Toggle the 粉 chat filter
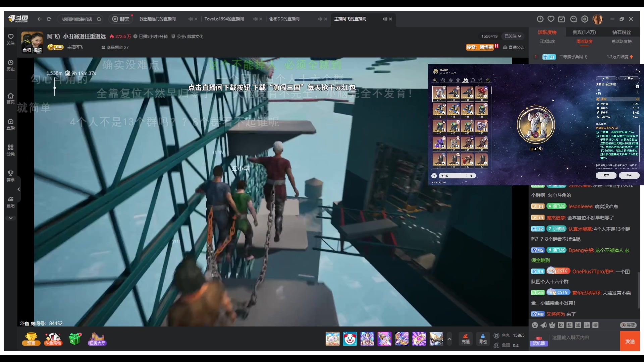644x362 pixels. coord(561,325)
